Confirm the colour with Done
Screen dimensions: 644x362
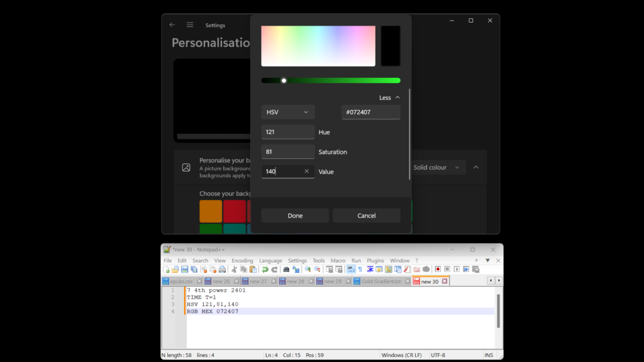tap(295, 216)
